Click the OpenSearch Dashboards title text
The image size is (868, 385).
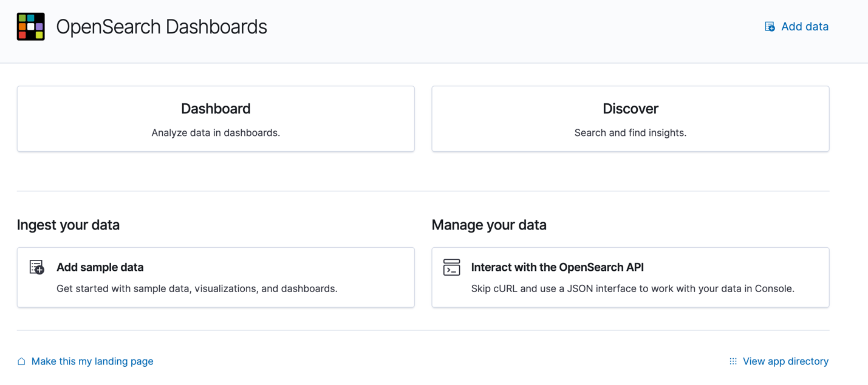pyautogui.click(x=162, y=27)
